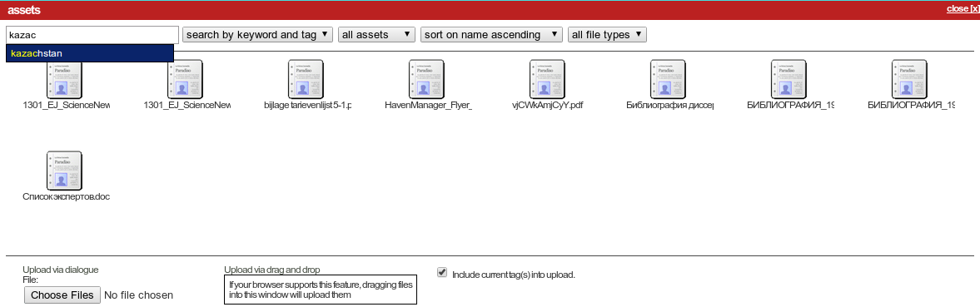The height and width of the screenshot is (307, 980).
Task: Open the "search by keyword and tag" dropdown
Action: (x=257, y=35)
